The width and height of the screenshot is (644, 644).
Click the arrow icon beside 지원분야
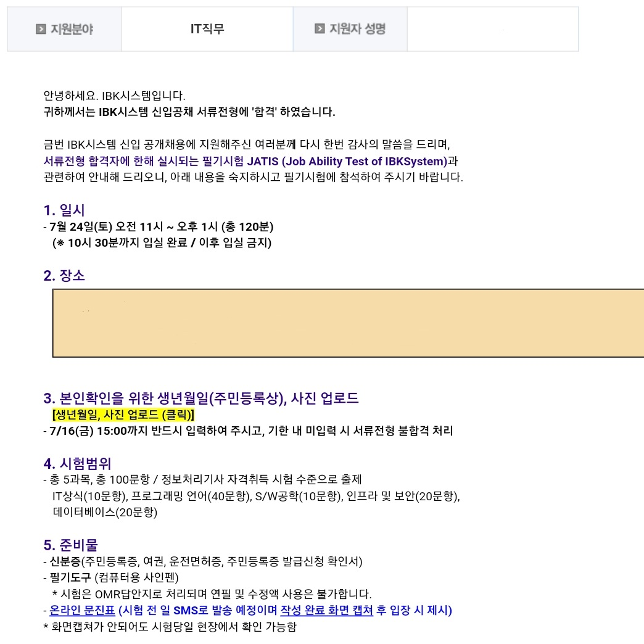coord(41,29)
